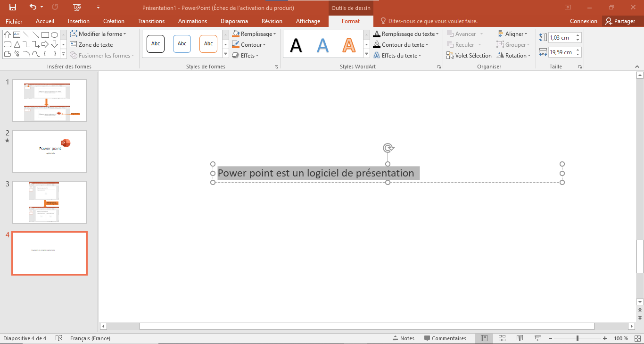Switch to the Animations tab
The width and height of the screenshot is (644, 344).
coord(192,21)
